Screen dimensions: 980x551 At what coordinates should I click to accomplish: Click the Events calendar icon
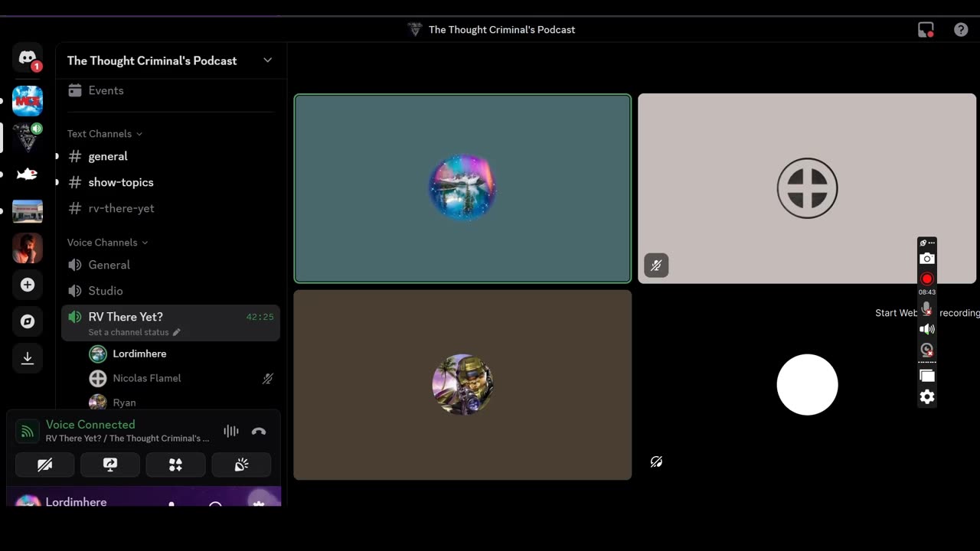[75, 90]
